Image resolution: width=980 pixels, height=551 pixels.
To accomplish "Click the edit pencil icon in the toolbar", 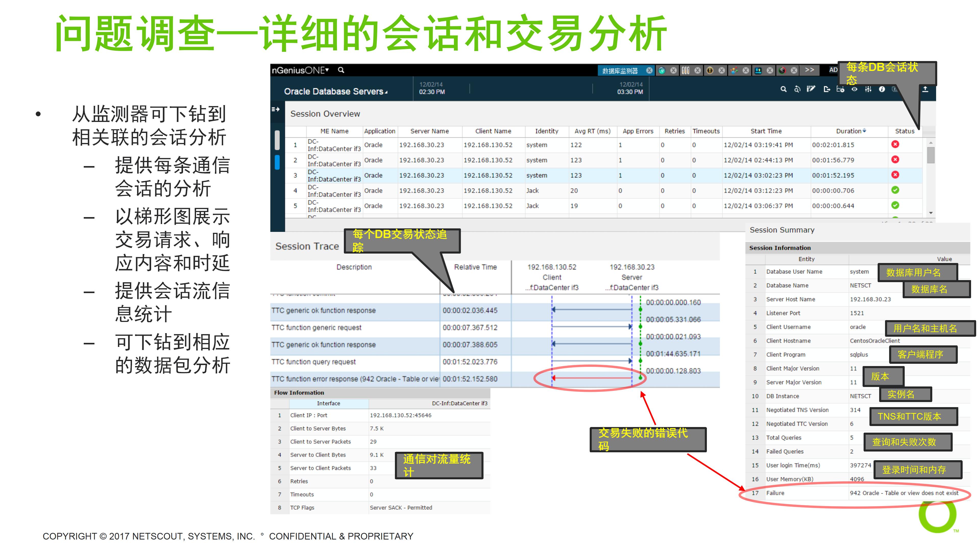I will [x=811, y=89].
